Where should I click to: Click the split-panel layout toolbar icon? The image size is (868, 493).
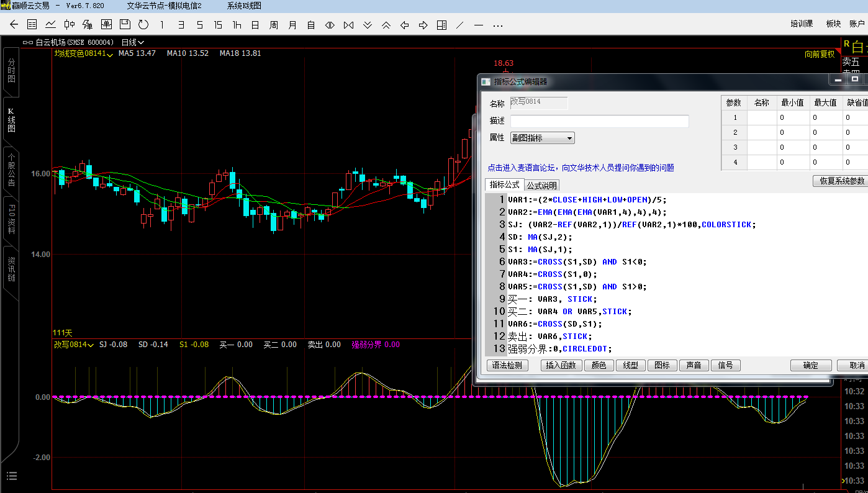441,25
